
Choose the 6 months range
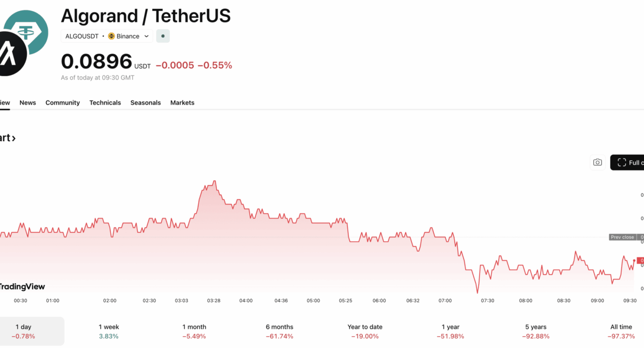[x=279, y=331]
